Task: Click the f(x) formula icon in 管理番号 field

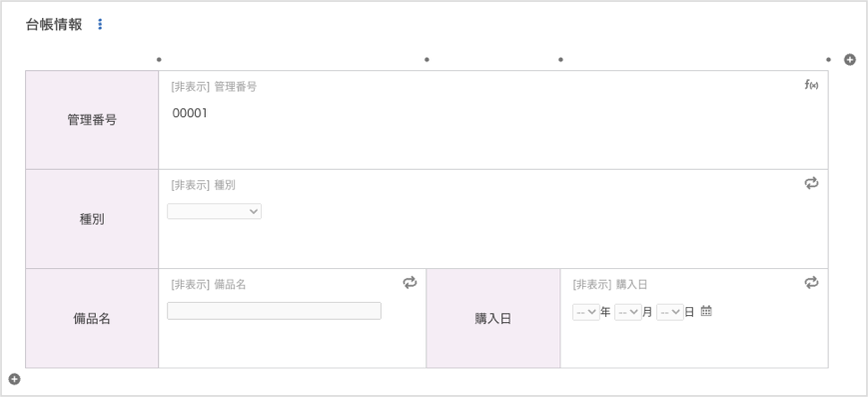Action: pos(811,84)
